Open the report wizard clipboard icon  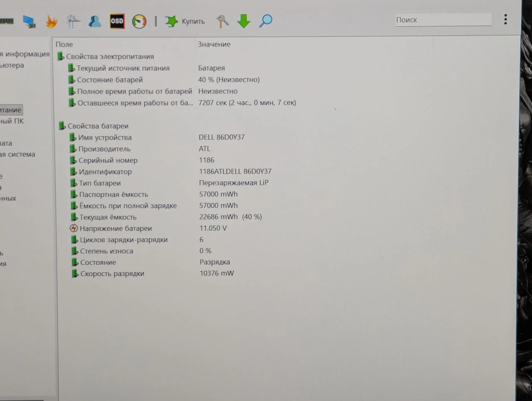(x=73, y=22)
